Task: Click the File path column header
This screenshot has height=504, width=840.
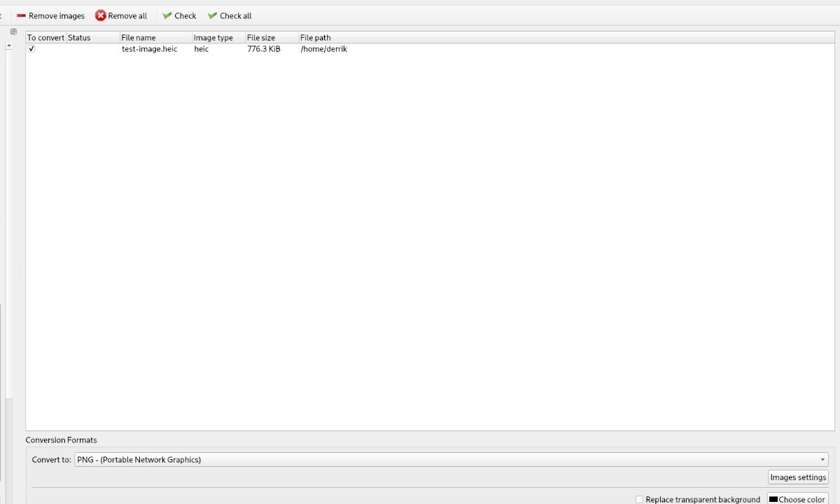Action: point(315,37)
